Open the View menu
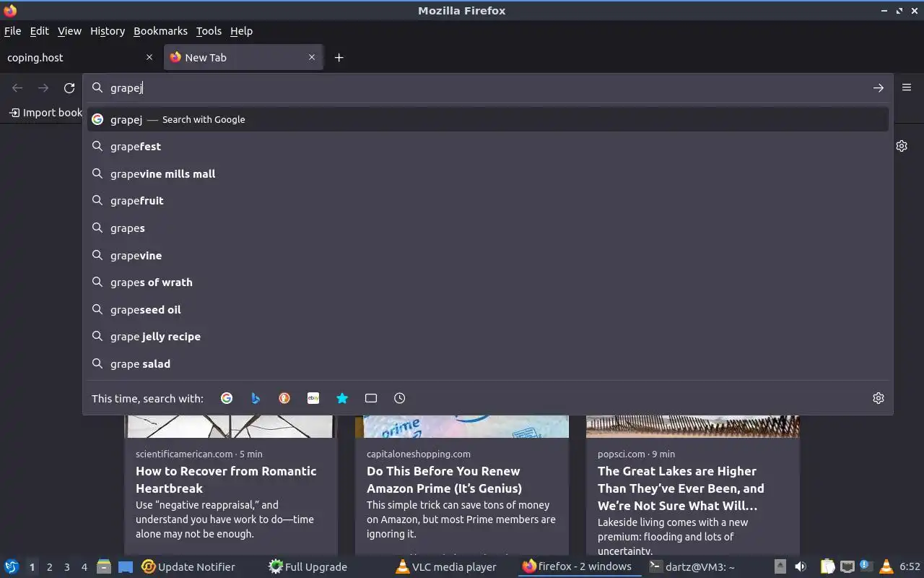924x578 pixels. (x=69, y=31)
